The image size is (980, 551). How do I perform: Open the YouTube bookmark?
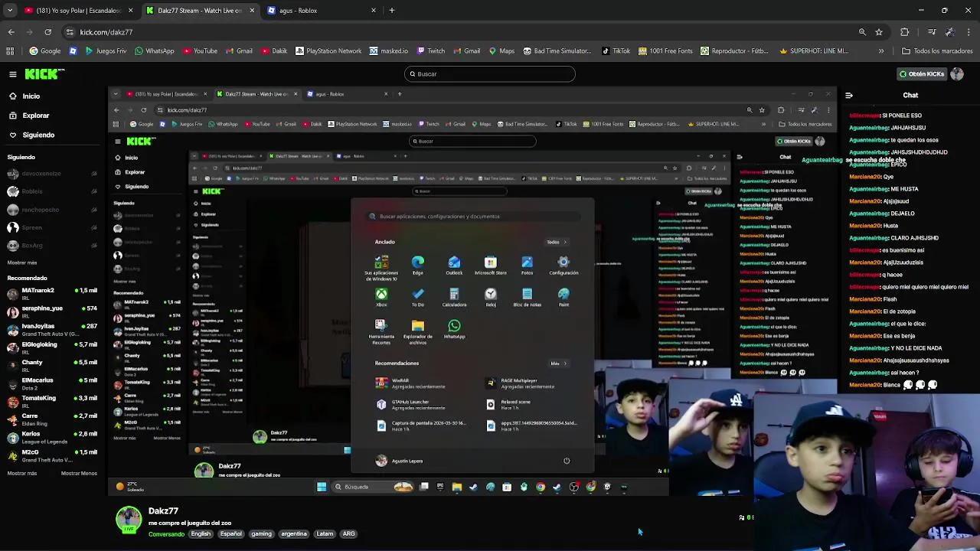[200, 51]
